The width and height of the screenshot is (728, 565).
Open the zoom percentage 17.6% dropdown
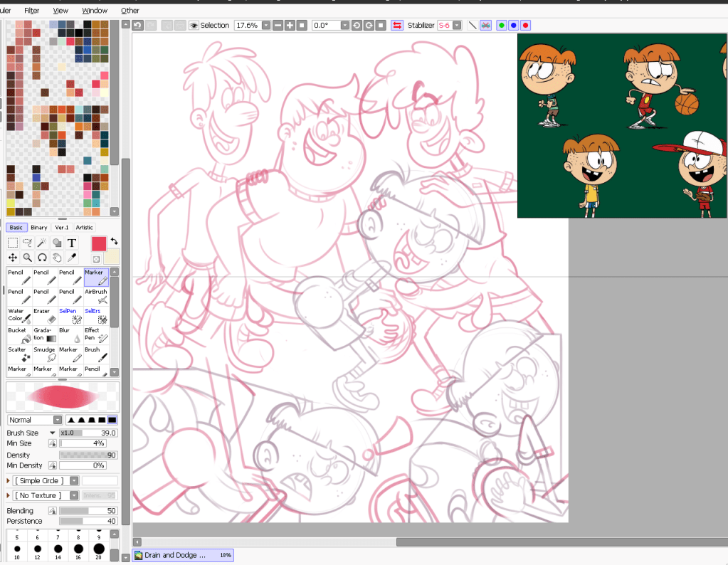coord(265,25)
